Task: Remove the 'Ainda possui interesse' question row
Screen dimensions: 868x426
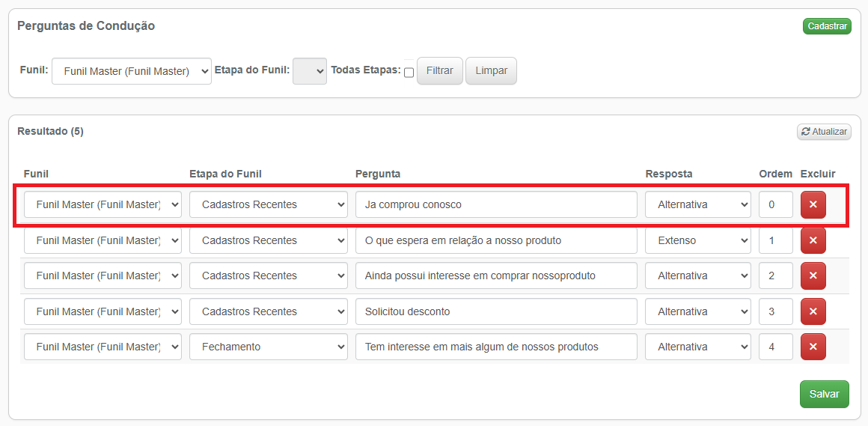Action: coord(813,276)
